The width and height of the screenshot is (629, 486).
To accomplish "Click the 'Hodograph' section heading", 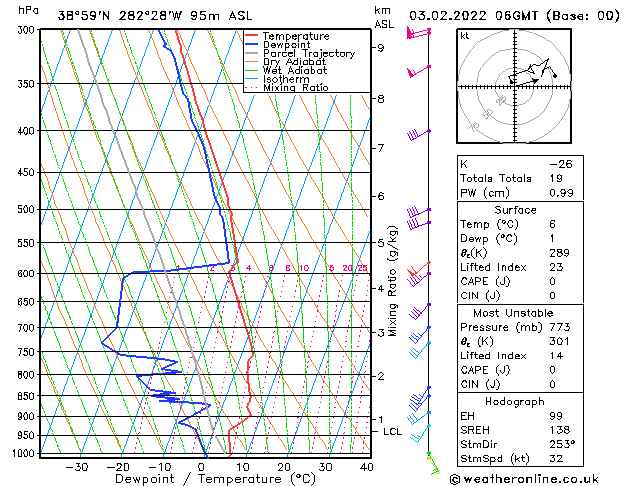I will tap(515, 402).
